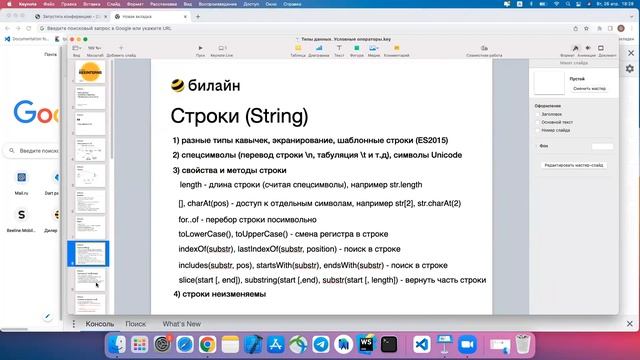640x360 pixels.
Task: Open the App Store from the Dock
Action: click(x=276, y=344)
